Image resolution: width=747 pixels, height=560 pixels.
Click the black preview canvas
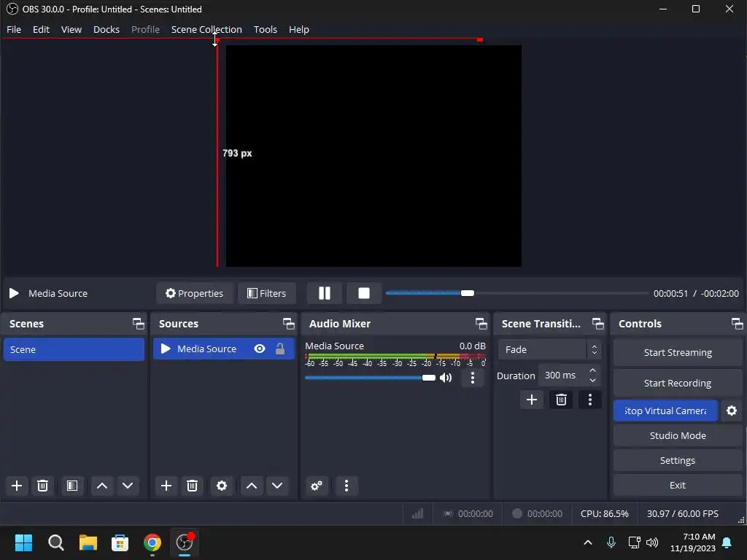tap(373, 156)
